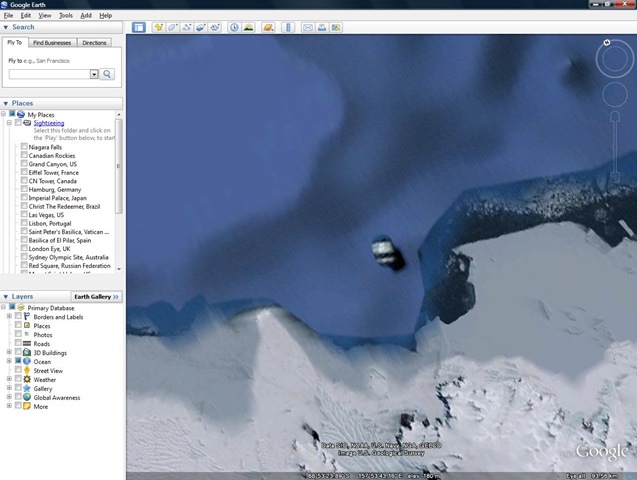Click the search magnifier button
Image resolution: width=637 pixels, height=480 pixels.
click(107, 74)
